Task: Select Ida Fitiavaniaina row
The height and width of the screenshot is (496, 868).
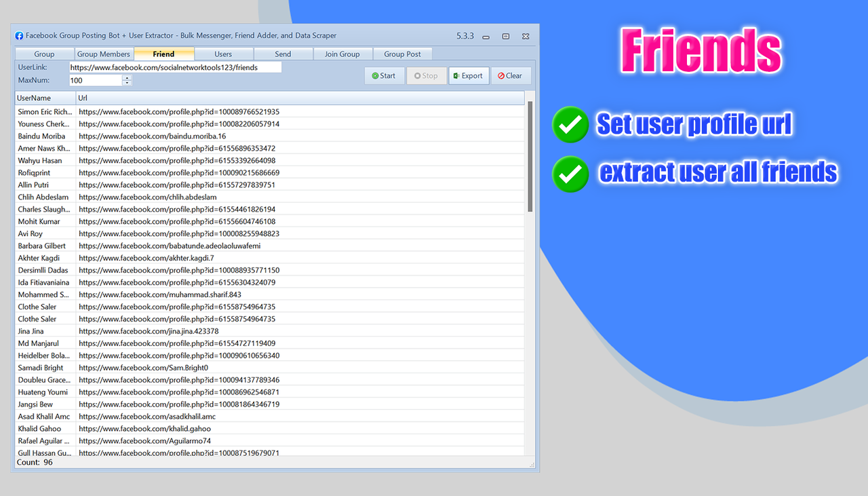Action: tap(269, 283)
